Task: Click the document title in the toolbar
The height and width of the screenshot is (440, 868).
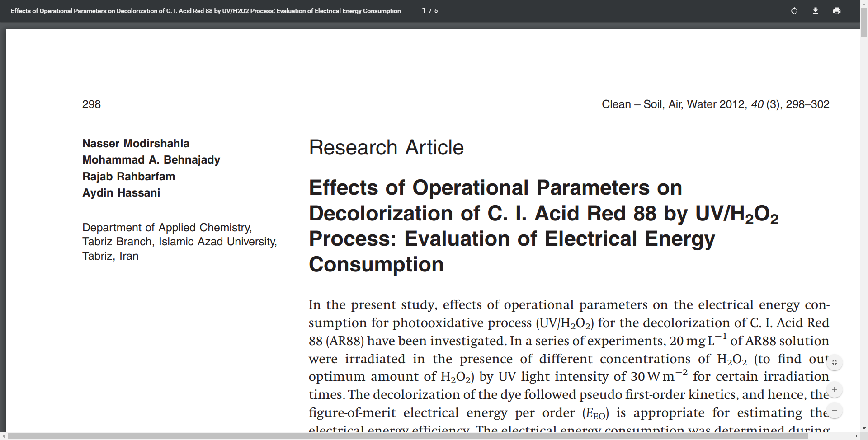Action: 205,11
